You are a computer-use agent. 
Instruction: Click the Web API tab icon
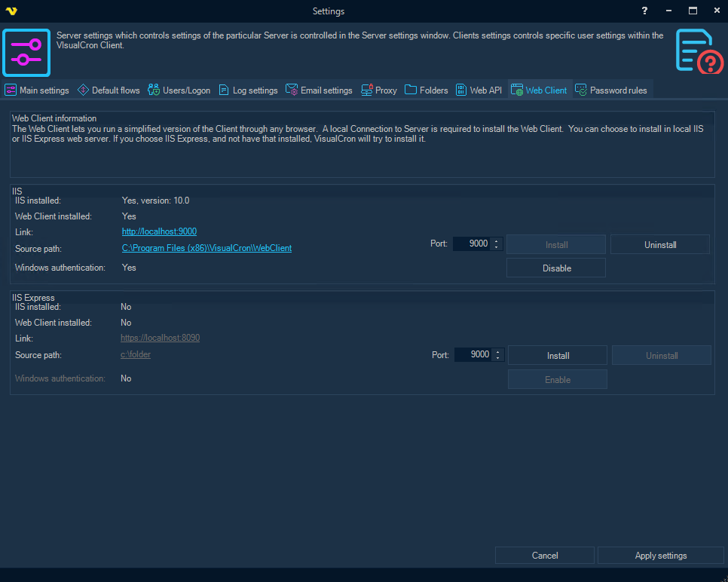coord(461,90)
